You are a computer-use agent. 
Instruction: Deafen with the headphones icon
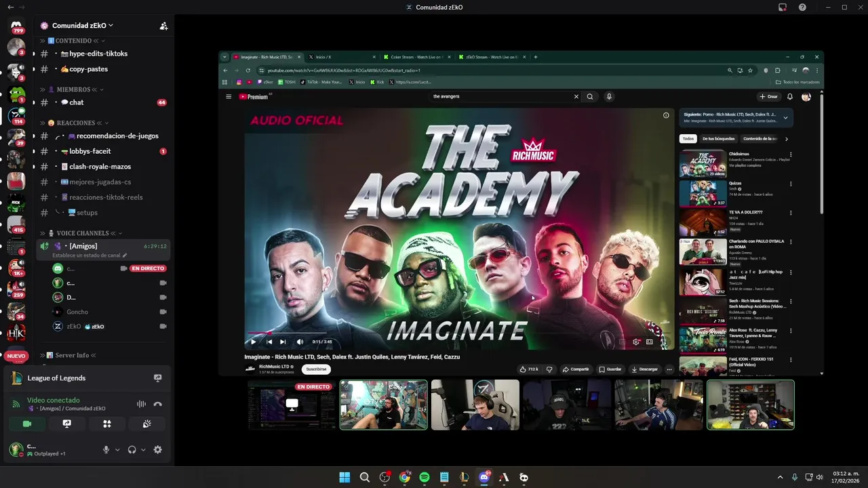[132, 449]
